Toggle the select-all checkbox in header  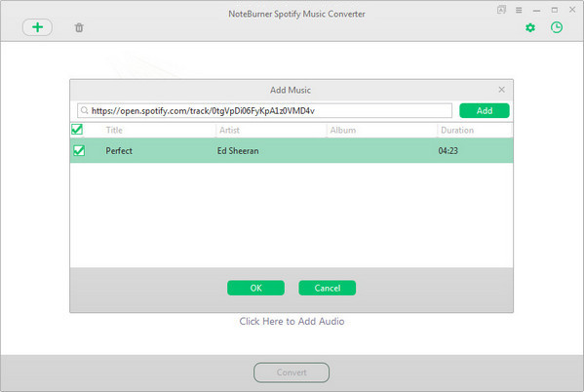tap(77, 130)
